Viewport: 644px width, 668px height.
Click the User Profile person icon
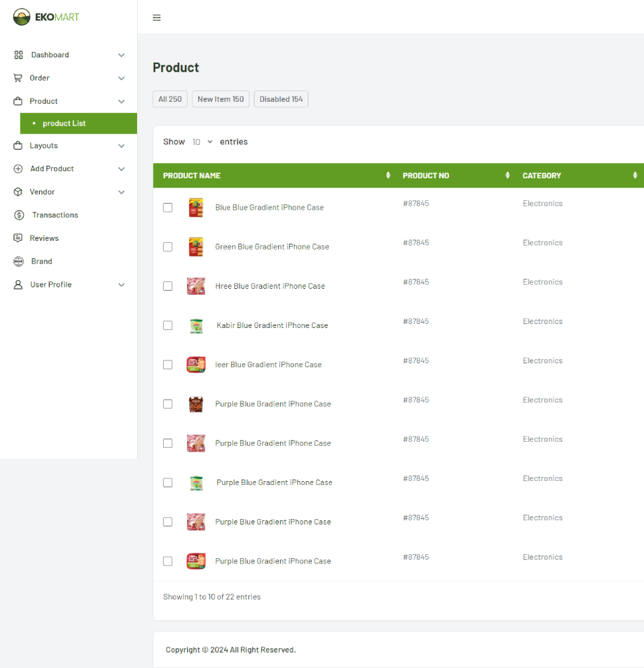coord(18,285)
